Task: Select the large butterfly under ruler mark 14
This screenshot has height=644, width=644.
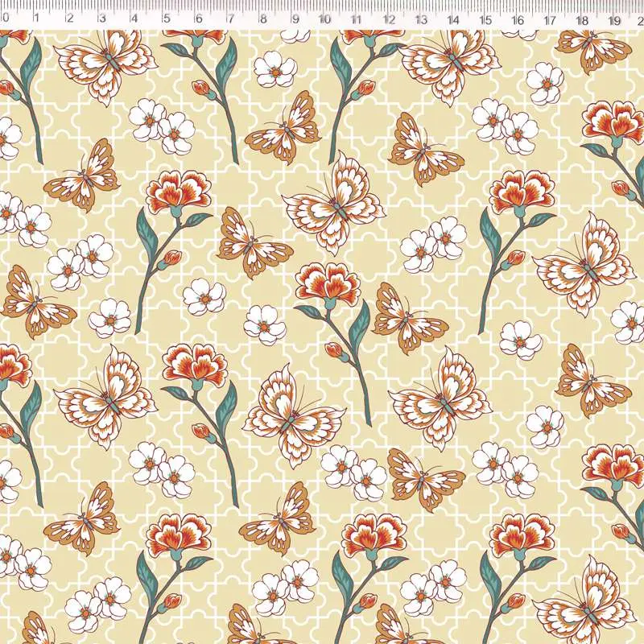Action: (x=448, y=60)
